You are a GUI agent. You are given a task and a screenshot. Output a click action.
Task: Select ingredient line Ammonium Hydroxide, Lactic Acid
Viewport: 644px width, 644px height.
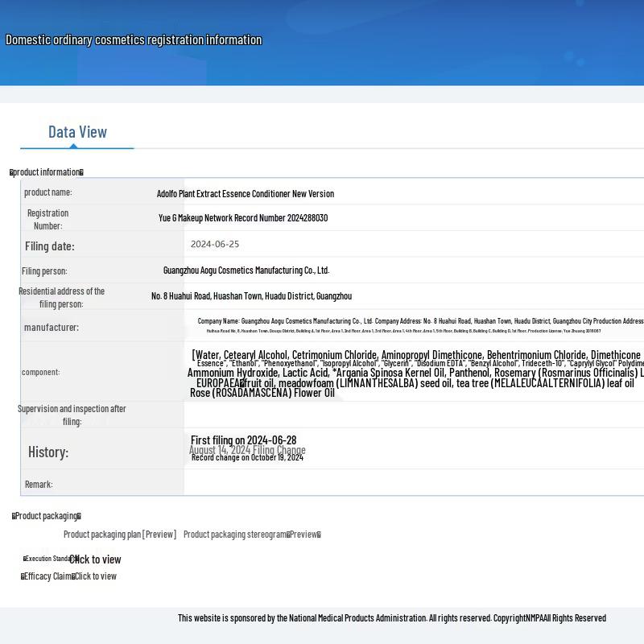click(x=415, y=373)
